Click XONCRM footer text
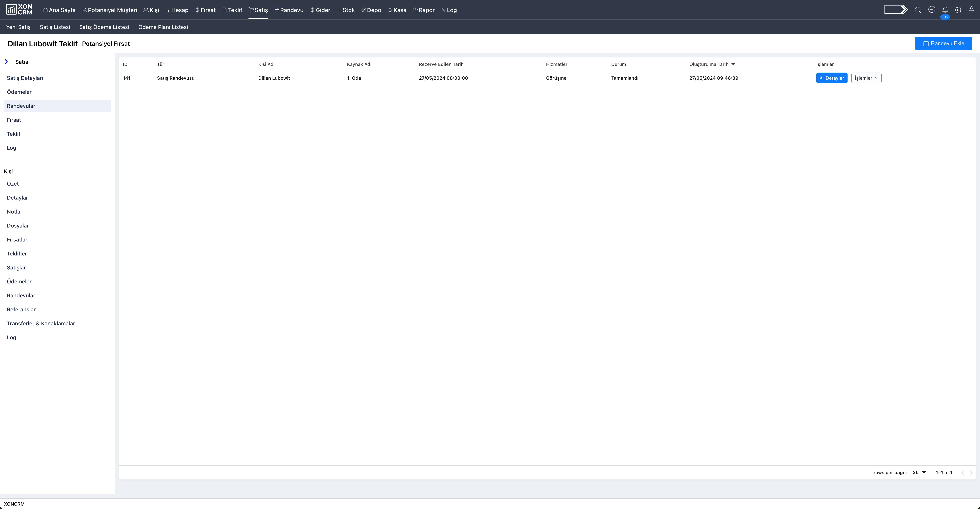 coord(14,504)
